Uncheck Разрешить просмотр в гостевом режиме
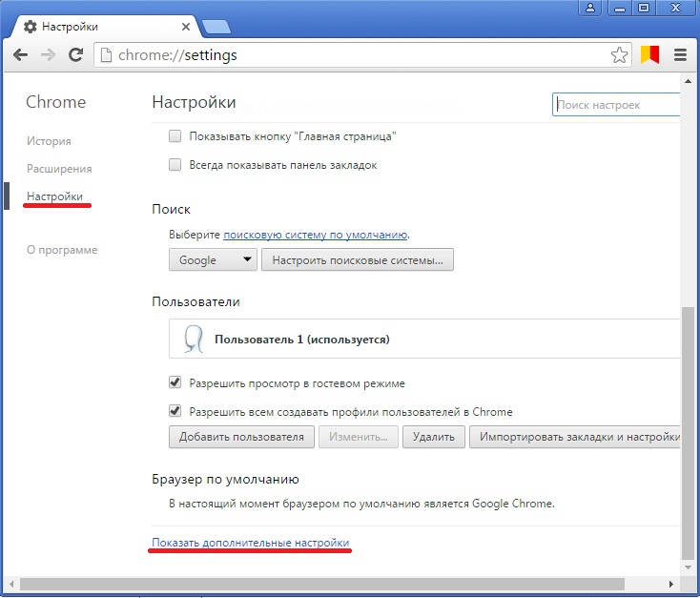The width and height of the screenshot is (700, 598). (175, 383)
